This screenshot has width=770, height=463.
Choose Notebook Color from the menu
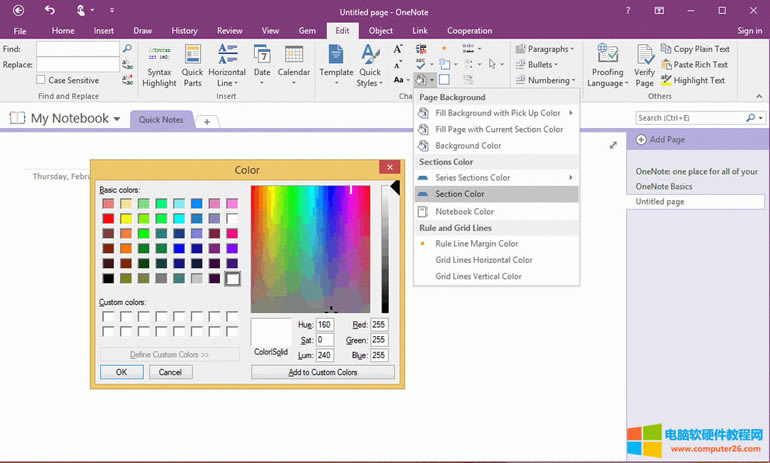(x=464, y=212)
